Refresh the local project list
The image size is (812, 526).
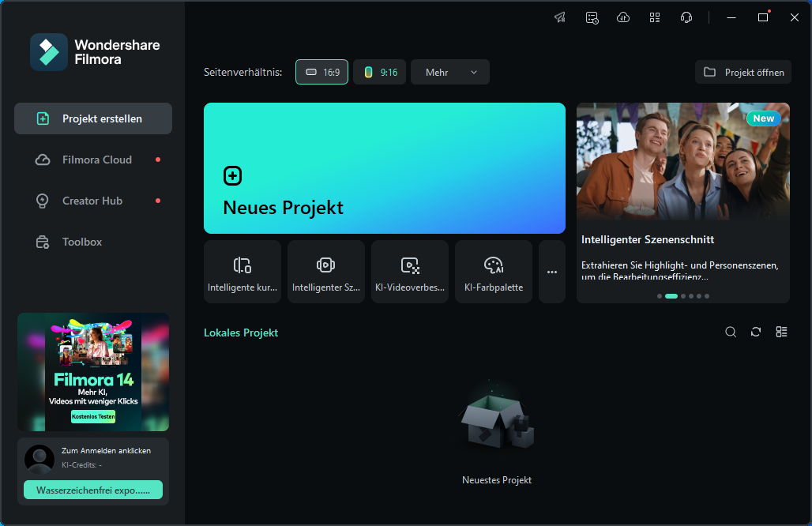coord(756,332)
